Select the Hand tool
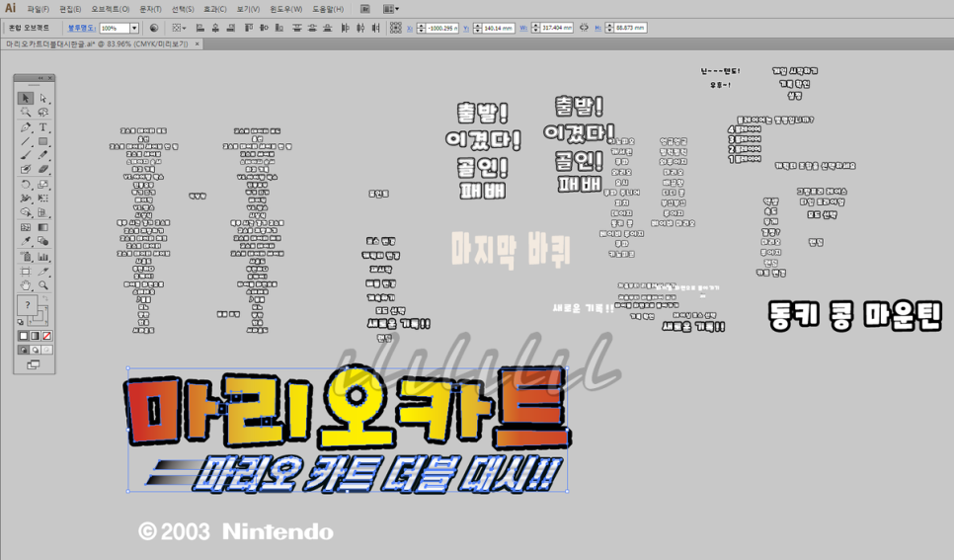This screenshot has width=954, height=560. click(x=26, y=284)
